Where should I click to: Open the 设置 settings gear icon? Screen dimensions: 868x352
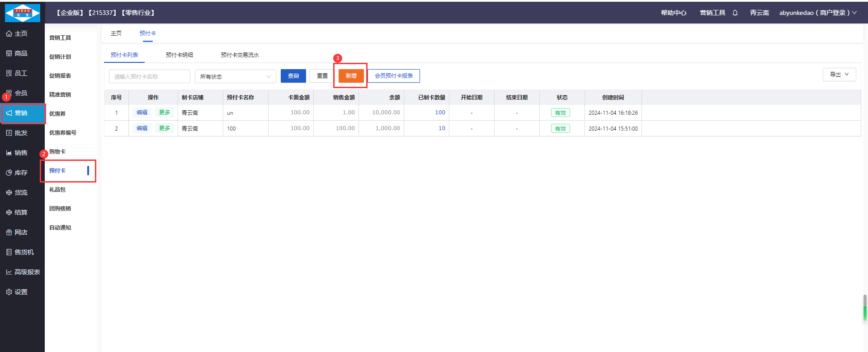point(9,292)
